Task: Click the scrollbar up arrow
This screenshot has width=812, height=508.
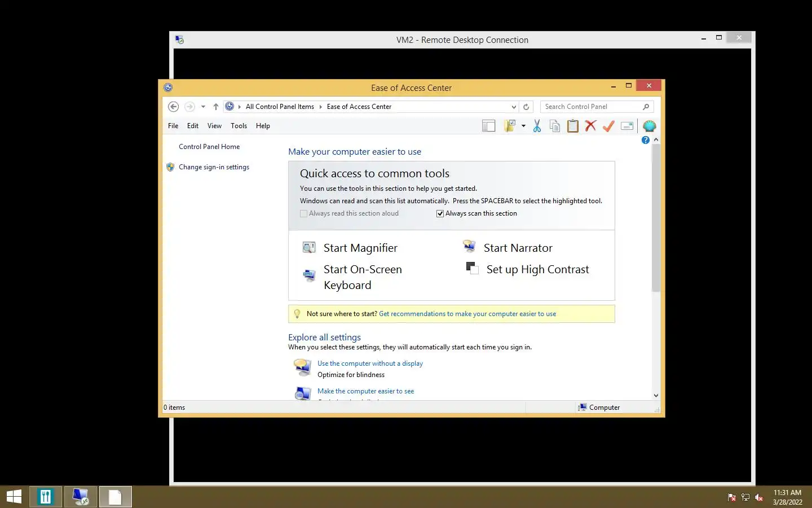Action: coord(656,139)
